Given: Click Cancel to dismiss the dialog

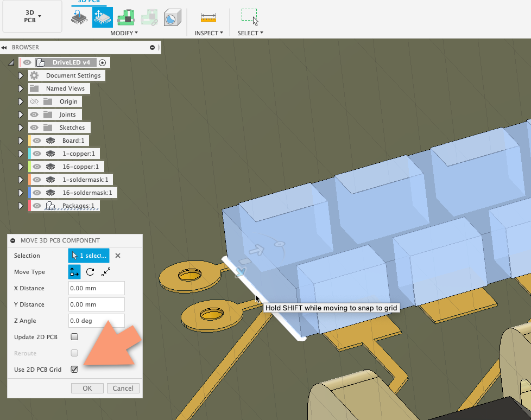Looking at the screenshot, I should coord(123,388).
